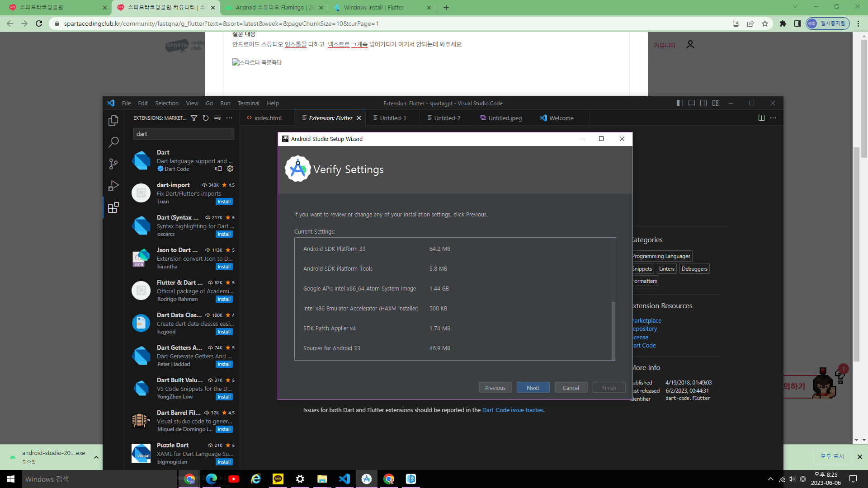Open the Windows Start menu

pyautogui.click(x=11, y=479)
